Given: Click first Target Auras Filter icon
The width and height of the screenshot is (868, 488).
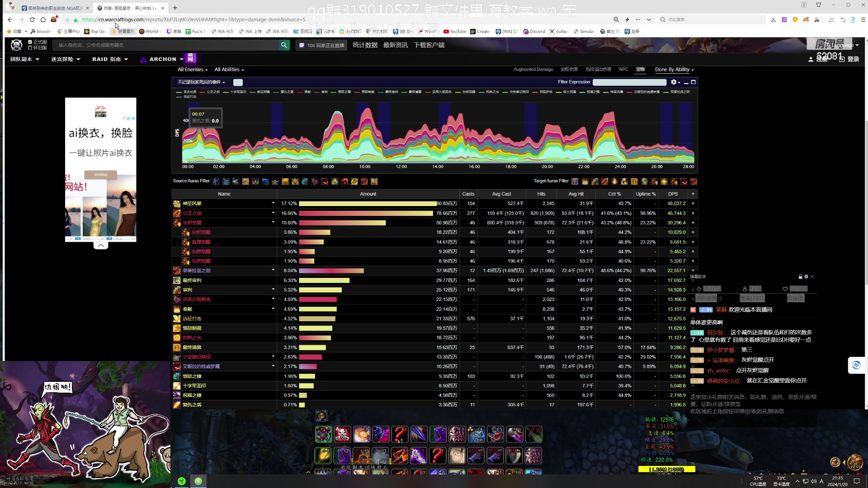Looking at the screenshot, I should (x=575, y=181).
